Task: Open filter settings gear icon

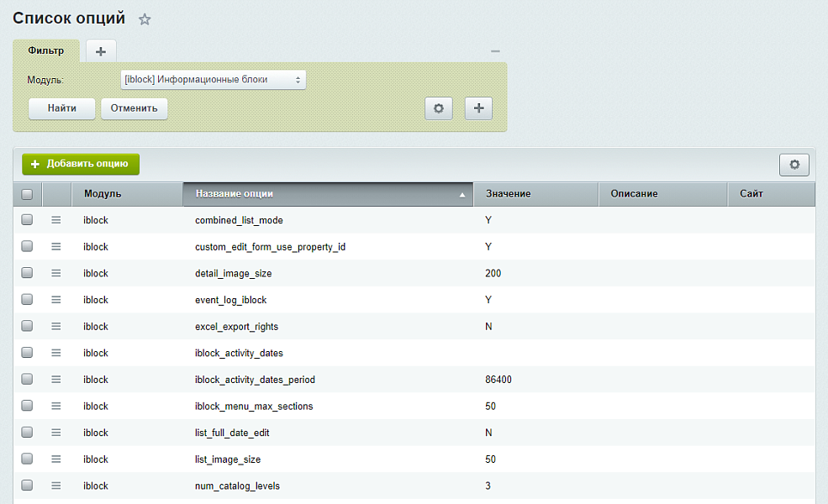Action: pyautogui.click(x=438, y=108)
